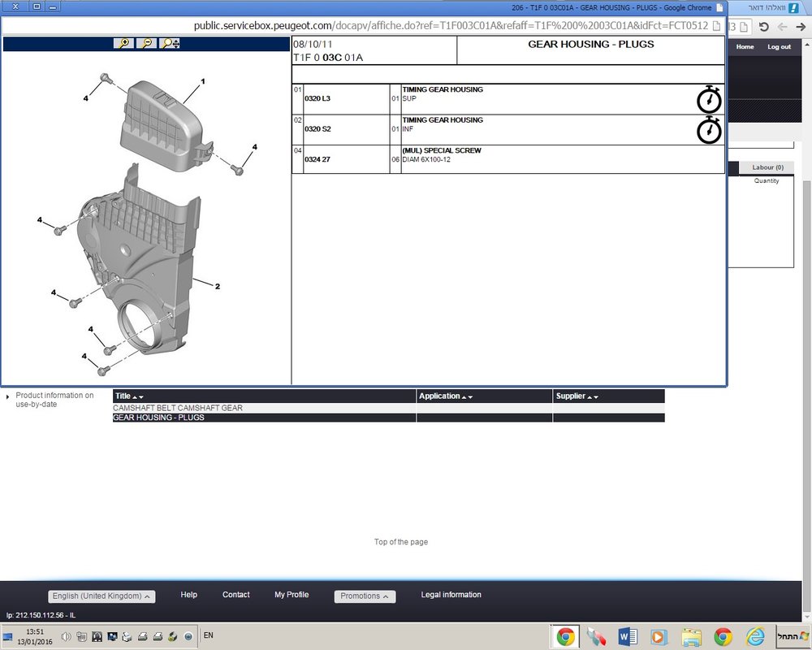Image resolution: width=812 pixels, height=650 pixels.
Task: Jump to Top of the page
Action: (401, 542)
